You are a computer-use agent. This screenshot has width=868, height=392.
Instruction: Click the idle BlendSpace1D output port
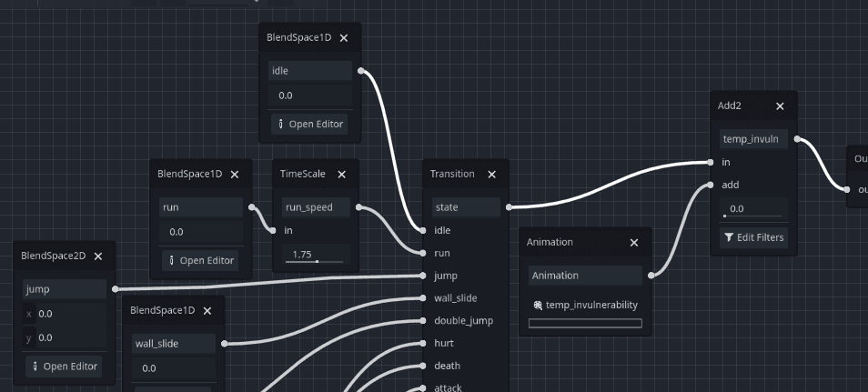point(361,71)
